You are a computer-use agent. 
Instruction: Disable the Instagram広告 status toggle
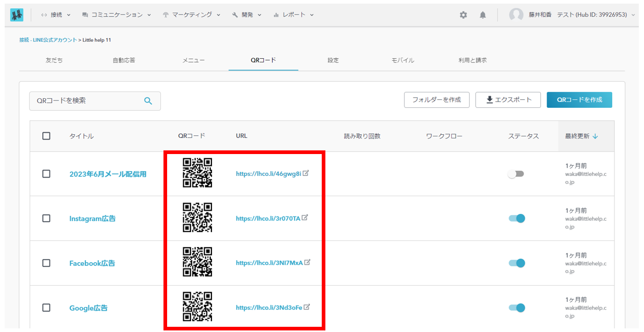coord(516,219)
